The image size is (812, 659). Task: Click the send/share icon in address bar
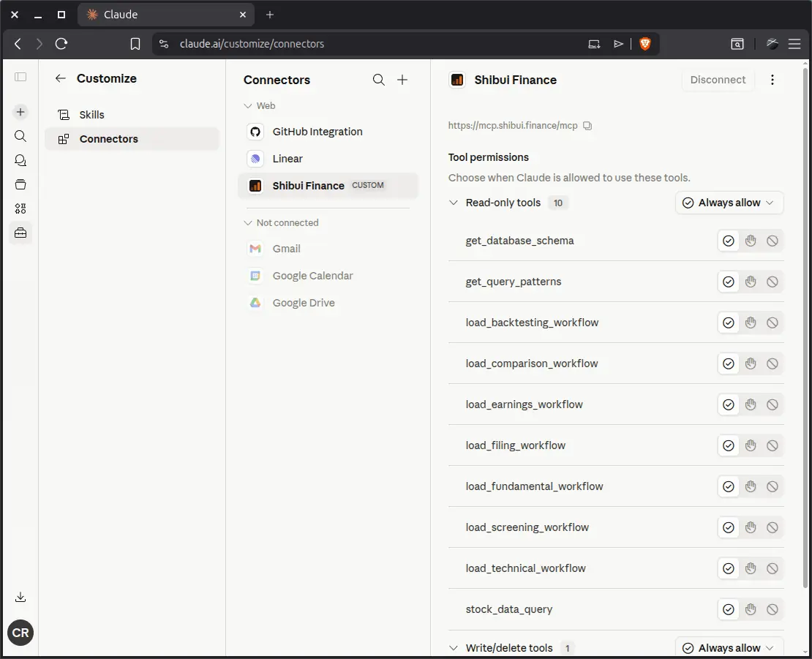click(618, 44)
